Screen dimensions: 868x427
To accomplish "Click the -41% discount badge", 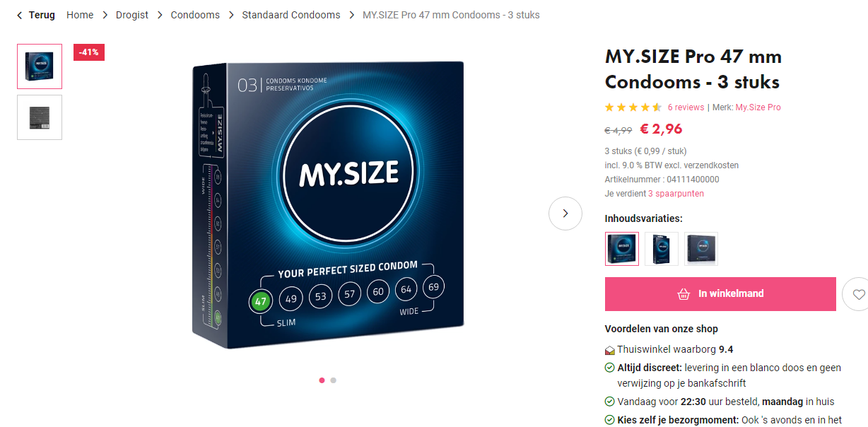I will tap(89, 52).
